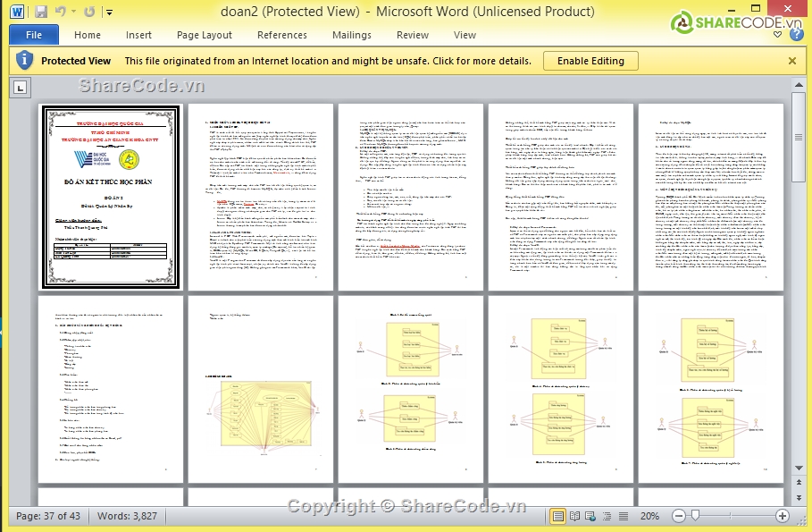Click the 100% tick mark on zoom slider
812x532 pixels.
coord(730,516)
